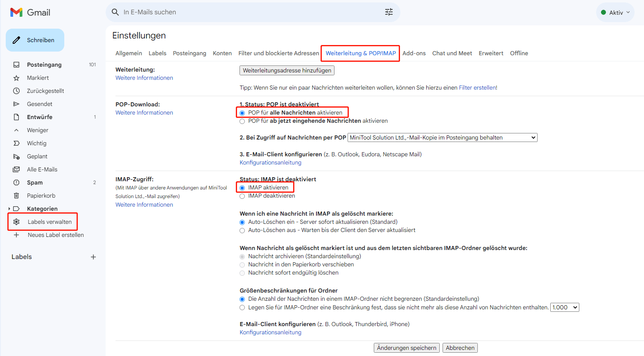The height and width of the screenshot is (356, 644).
Task: Switch to the Posteingang settings tab
Action: [x=190, y=53]
